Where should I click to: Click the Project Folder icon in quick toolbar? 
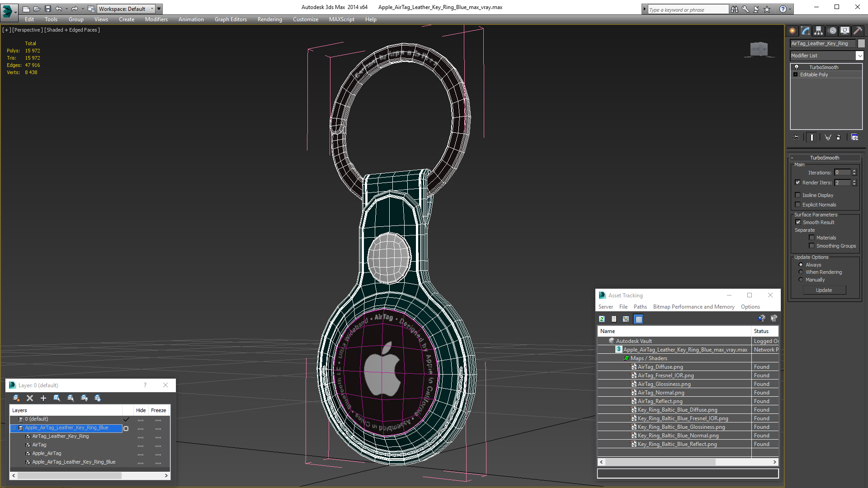91,9
